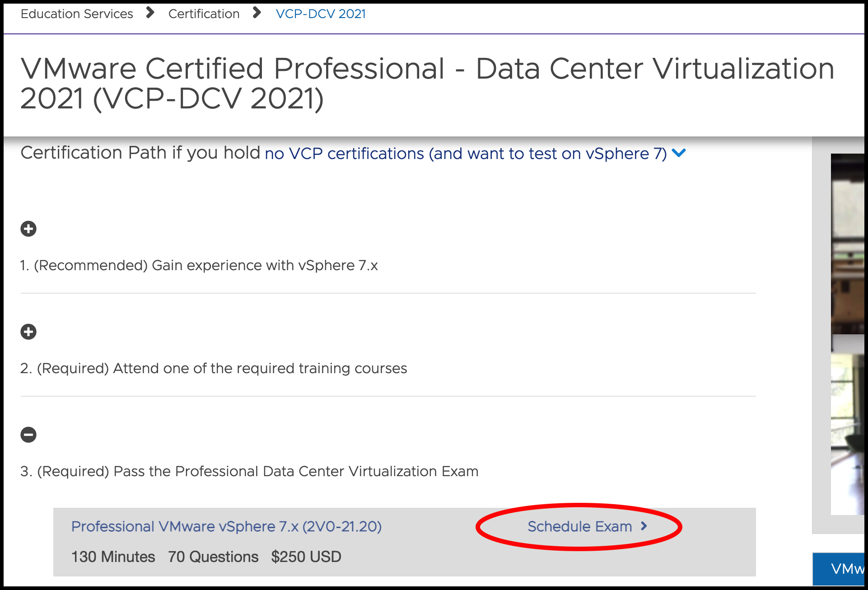Click the chevron after Certification breadcrumb
This screenshot has width=868, height=590.
tap(256, 13)
